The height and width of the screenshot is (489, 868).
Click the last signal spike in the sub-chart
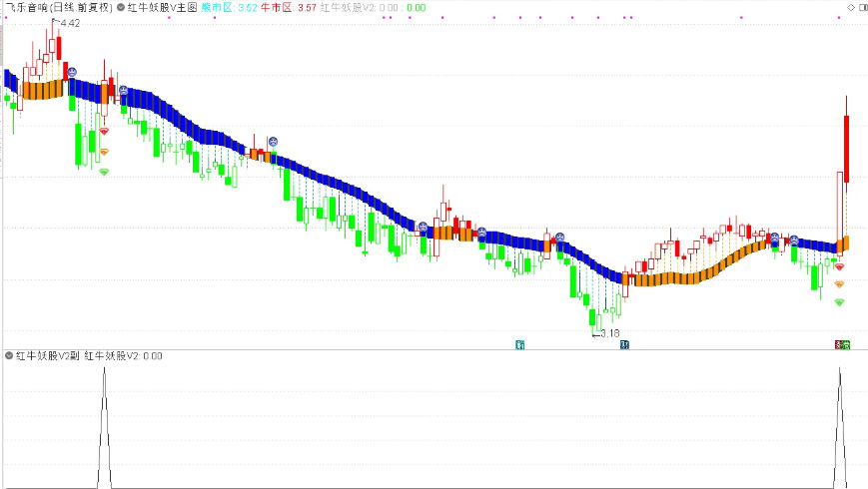tap(840, 427)
